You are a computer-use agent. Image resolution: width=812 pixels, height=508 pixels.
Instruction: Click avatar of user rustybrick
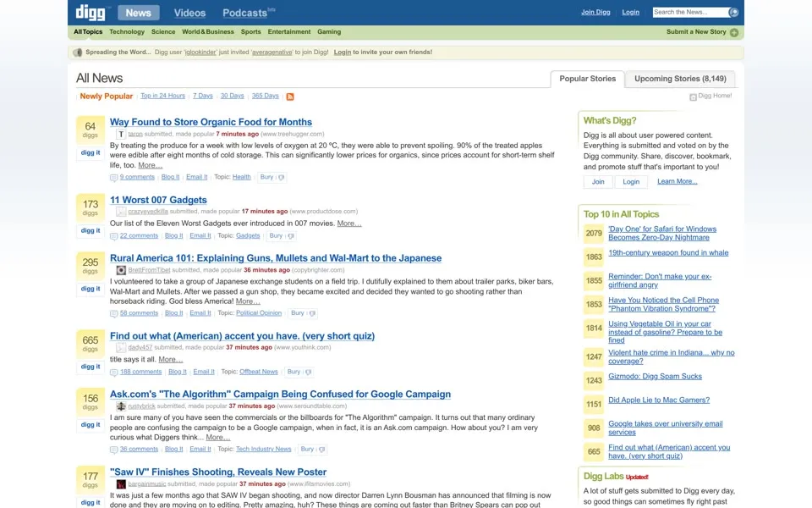[121, 406]
